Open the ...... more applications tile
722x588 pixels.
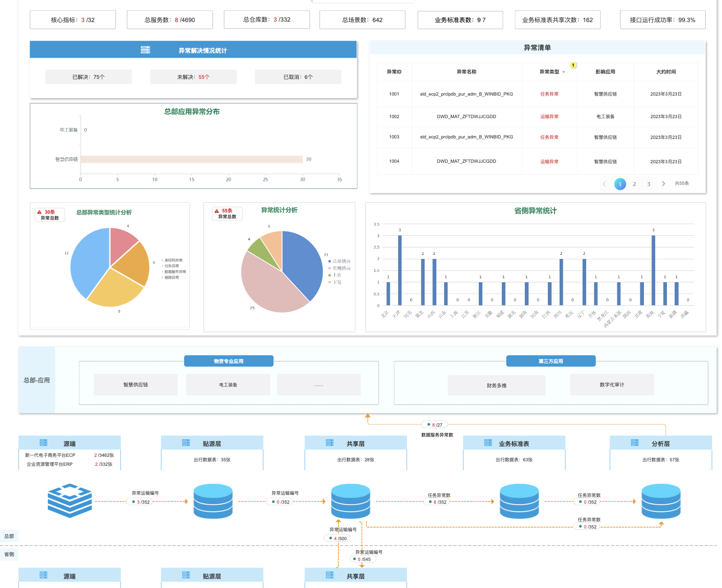[x=319, y=385]
